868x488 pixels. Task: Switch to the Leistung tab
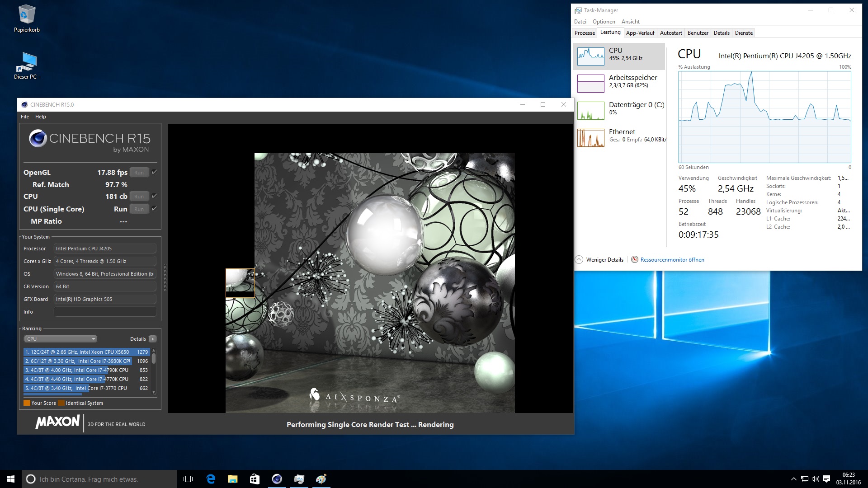pyautogui.click(x=610, y=32)
